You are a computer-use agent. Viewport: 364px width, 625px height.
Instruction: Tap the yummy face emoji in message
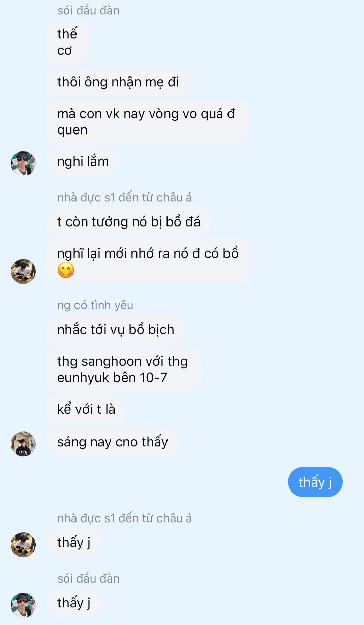pyautogui.click(x=66, y=270)
